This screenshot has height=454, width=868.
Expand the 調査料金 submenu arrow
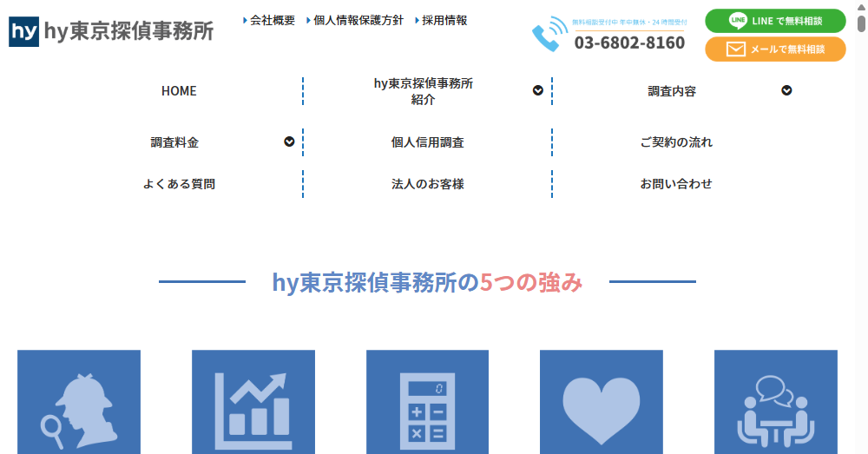[289, 141]
